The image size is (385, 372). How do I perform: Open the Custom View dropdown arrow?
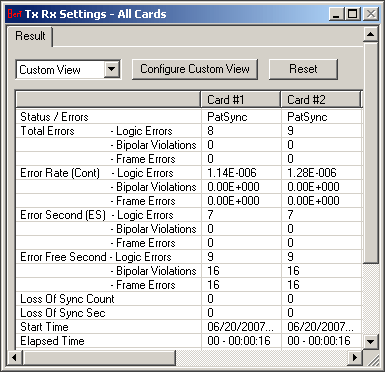coord(112,69)
